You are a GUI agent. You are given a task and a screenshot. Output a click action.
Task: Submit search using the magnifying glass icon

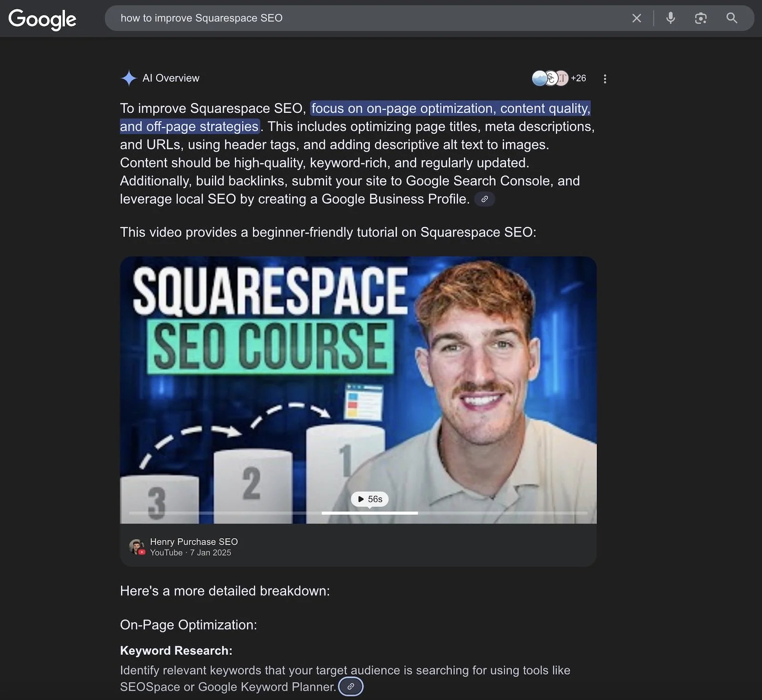pos(732,18)
